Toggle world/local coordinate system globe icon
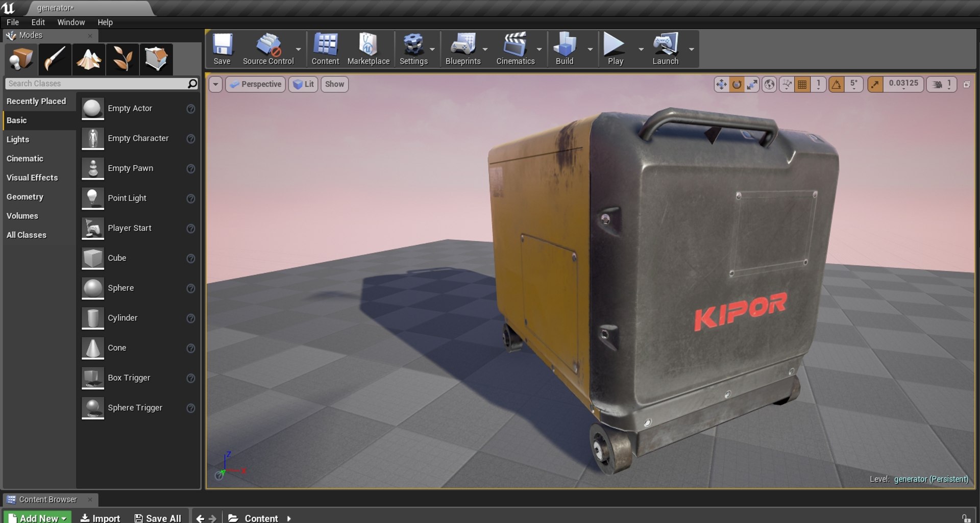Viewport: 980px width, 523px height. pos(769,85)
